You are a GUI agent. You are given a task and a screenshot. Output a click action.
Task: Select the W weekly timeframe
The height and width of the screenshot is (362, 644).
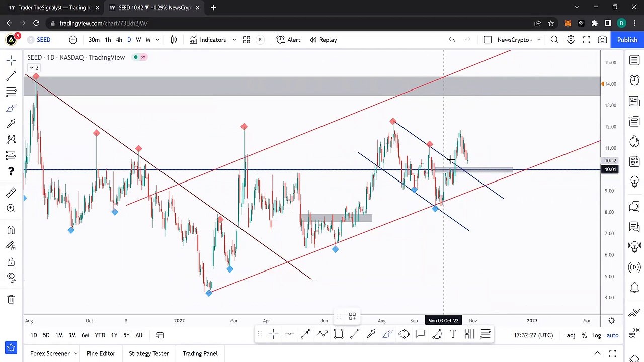[x=138, y=40]
